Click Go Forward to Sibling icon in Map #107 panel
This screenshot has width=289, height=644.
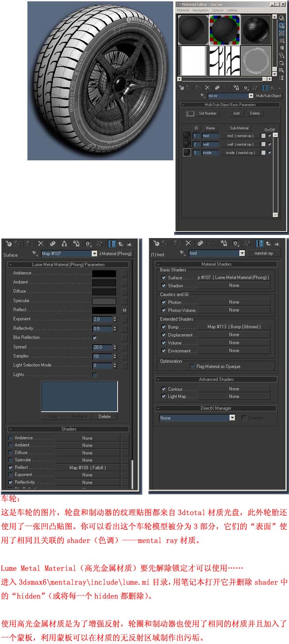pyautogui.click(x=129, y=243)
